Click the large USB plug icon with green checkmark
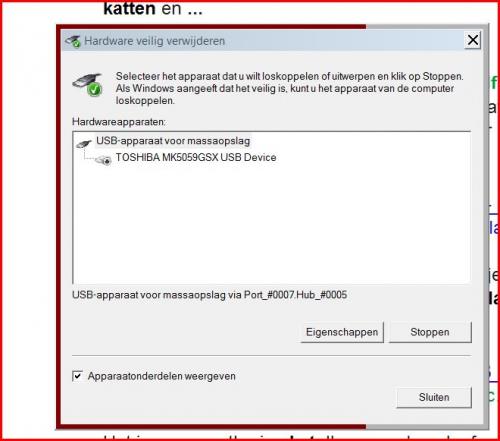Viewport: 500px width, 441px height. point(88,84)
